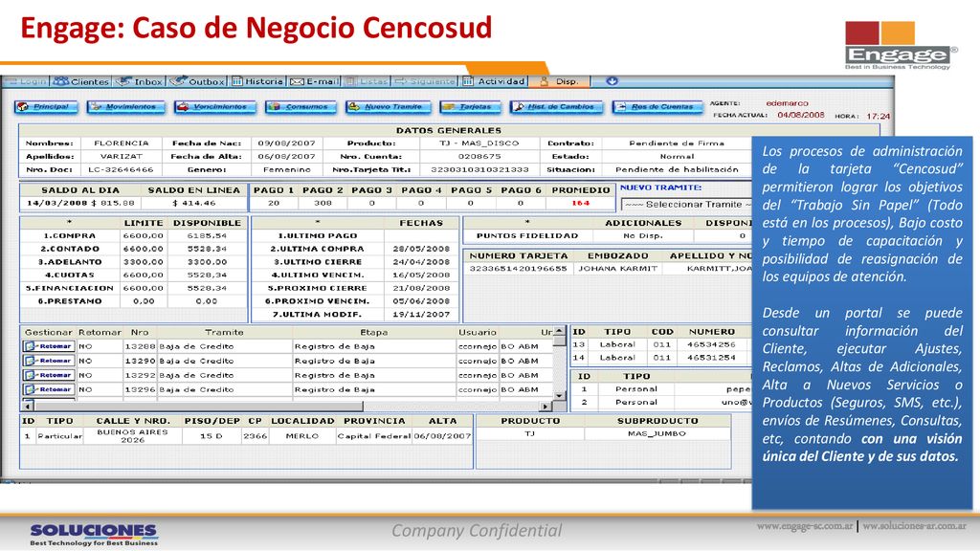Show the Consumos section
The image size is (980, 551).
tap(301, 107)
